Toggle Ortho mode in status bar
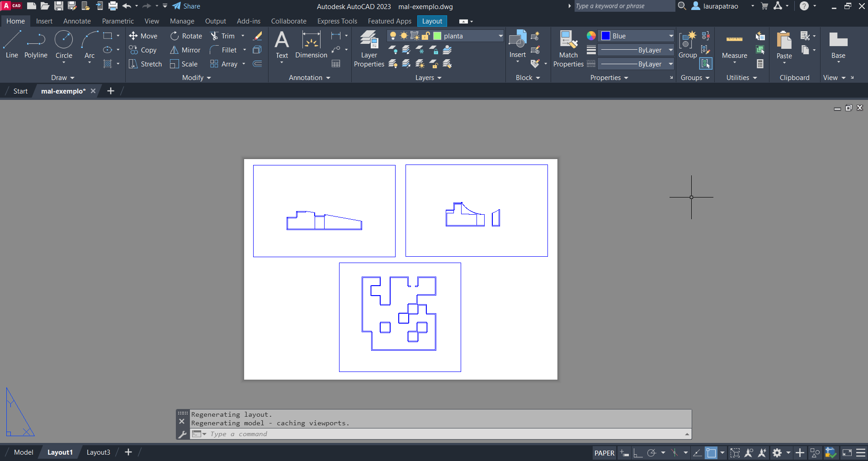Image resolution: width=868 pixels, height=461 pixels. tap(638, 453)
